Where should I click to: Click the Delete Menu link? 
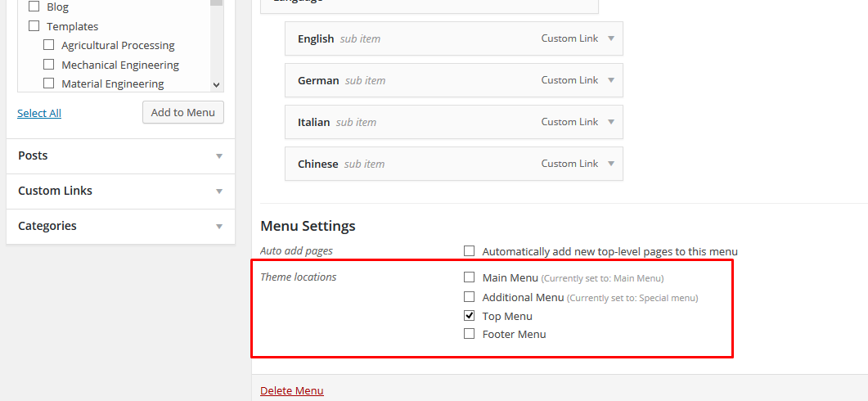(291, 390)
